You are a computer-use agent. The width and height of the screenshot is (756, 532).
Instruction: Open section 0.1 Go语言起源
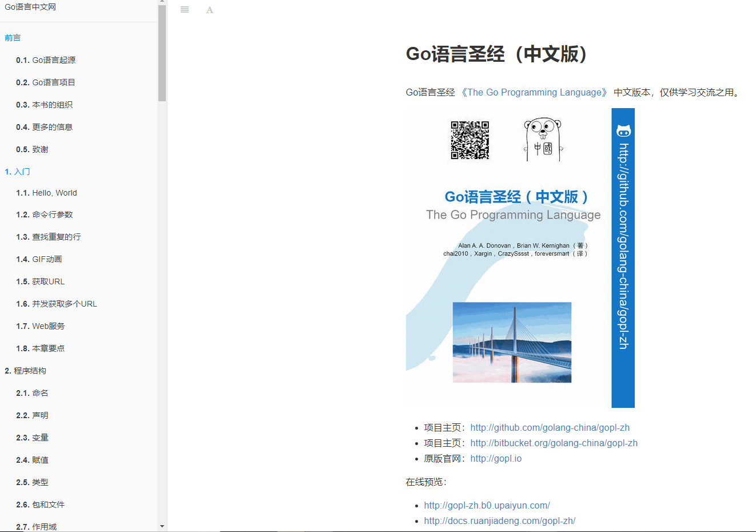(46, 60)
